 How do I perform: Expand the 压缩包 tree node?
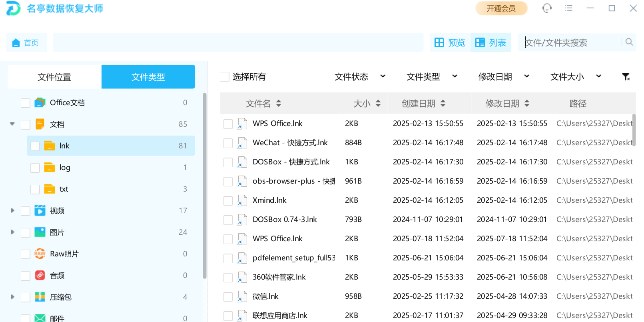click(12, 297)
